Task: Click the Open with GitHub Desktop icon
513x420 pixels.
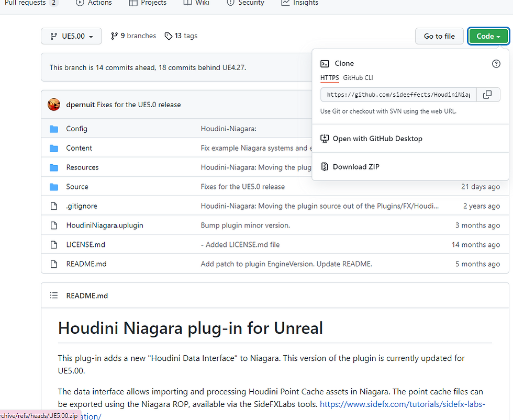Action: (x=325, y=139)
